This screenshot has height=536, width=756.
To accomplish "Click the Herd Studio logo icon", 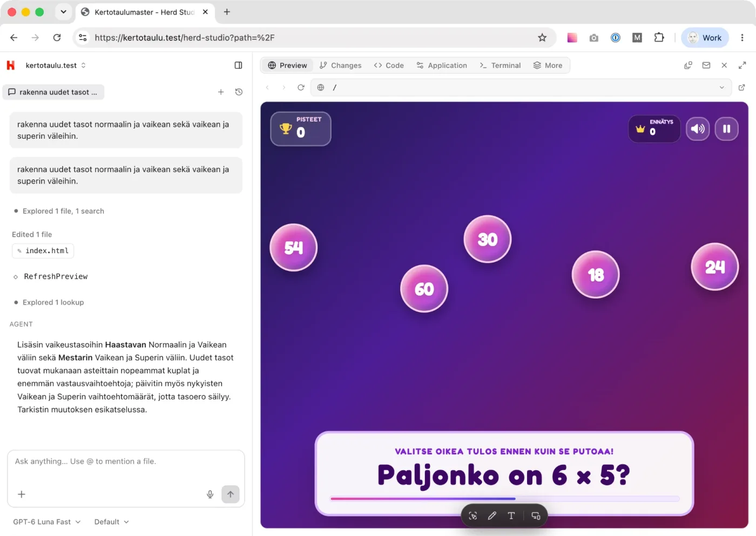I will pyautogui.click(x=10, y=65).
